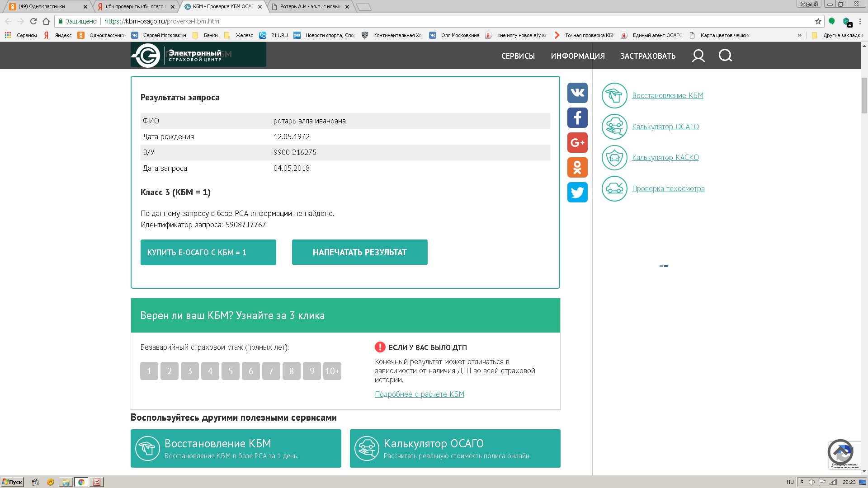The width and height of the screenshot is (868, 488).
Task: Switch to Одноклассники browser tab
Action: point(45,6)
